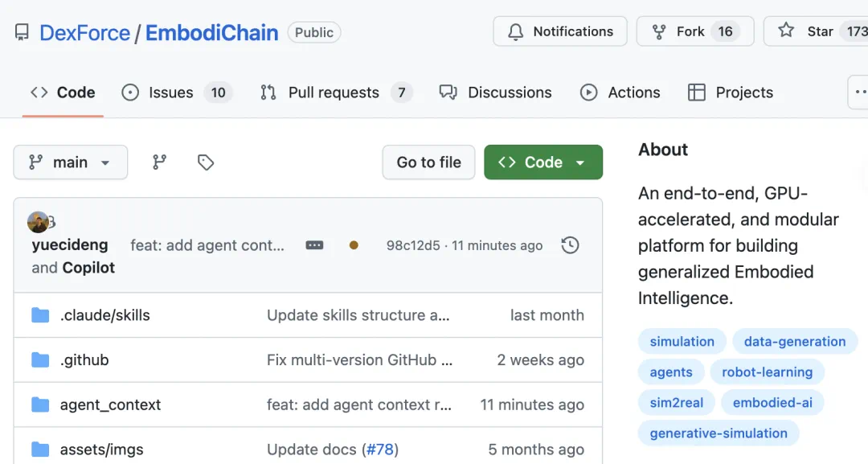Viewport: 868px width, 464px height.
Task: Open the Notifications bell button
Action: 560,31
